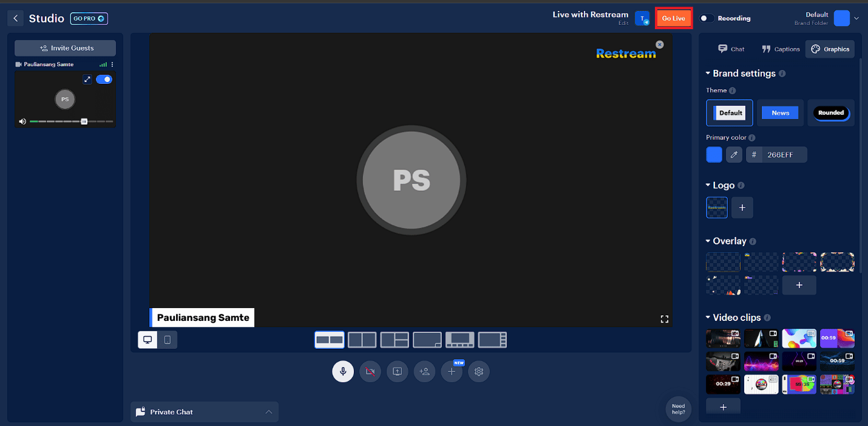Open the settings gear below the stage
Screen dimensions: 868x426
tap(479, 371)
